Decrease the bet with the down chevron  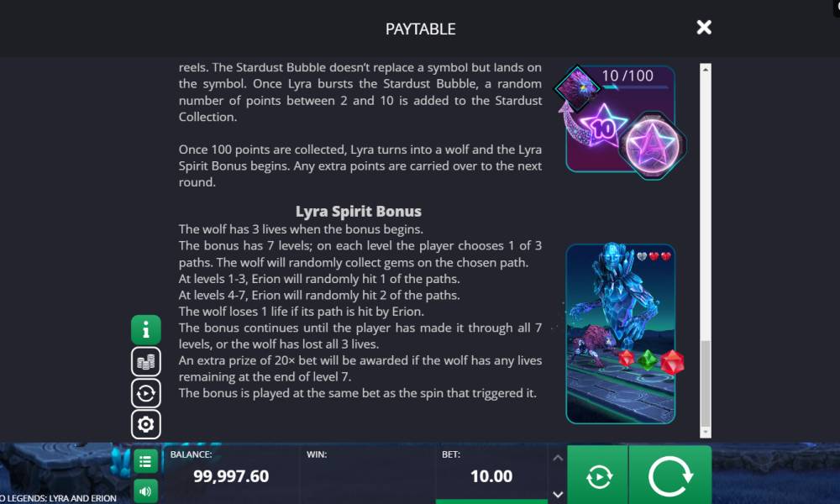558,494
